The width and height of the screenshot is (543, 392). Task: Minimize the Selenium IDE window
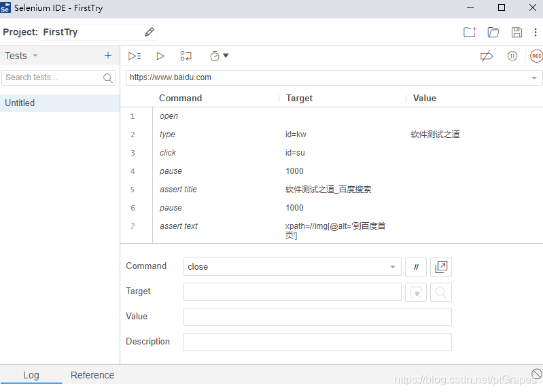[470, 7]
